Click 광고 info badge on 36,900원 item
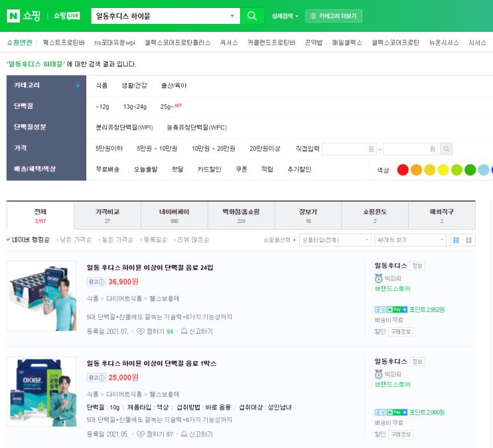 click(96, 281)
